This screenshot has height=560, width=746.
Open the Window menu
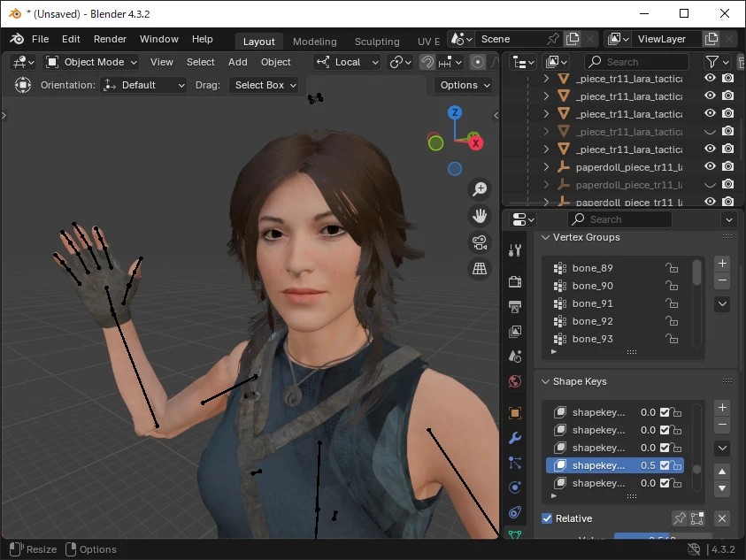pyautogui.click(x=159, y=39)
